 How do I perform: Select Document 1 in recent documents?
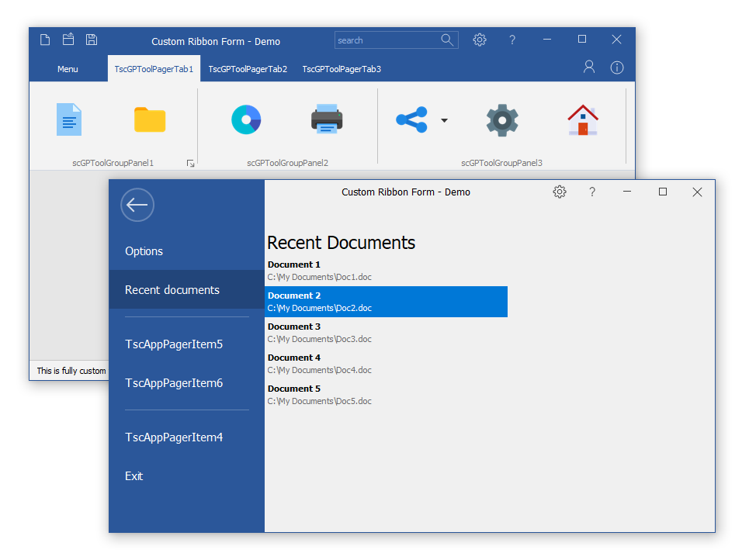point(386,271)
